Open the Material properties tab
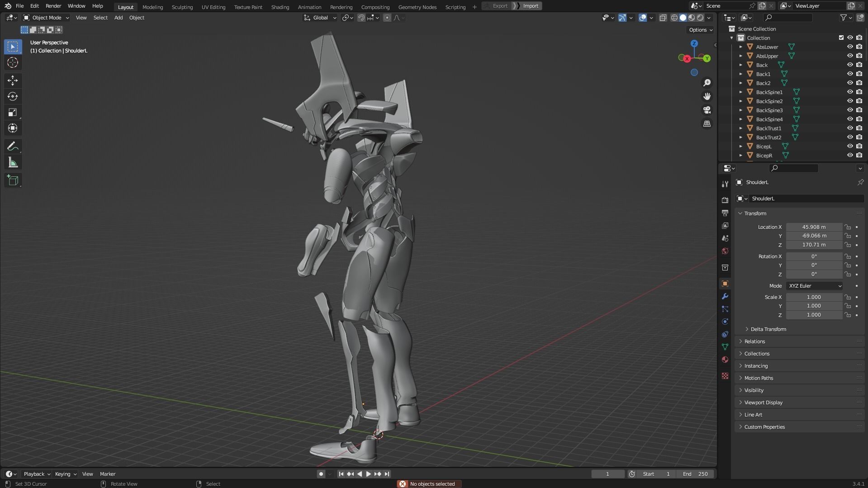The height and width of the screenshot is (488, 868). (x=725, y=360)
